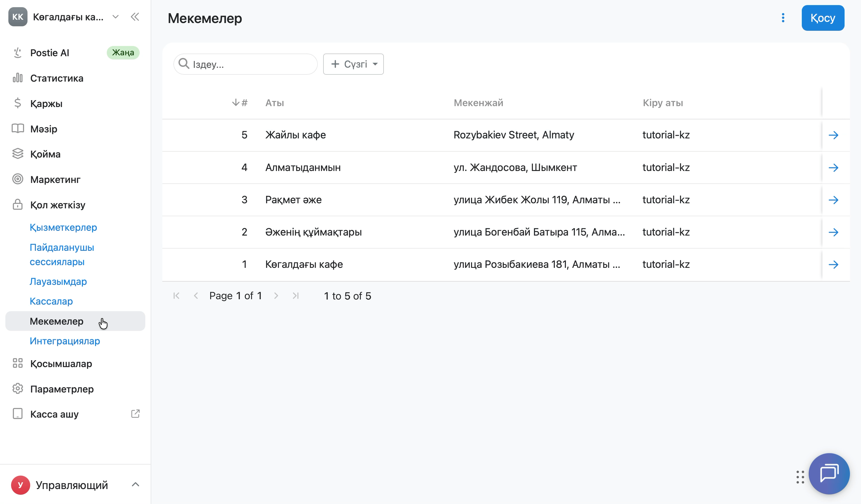
Task: Select Қызметкерлер submenu item
Action: pos(63,227)
